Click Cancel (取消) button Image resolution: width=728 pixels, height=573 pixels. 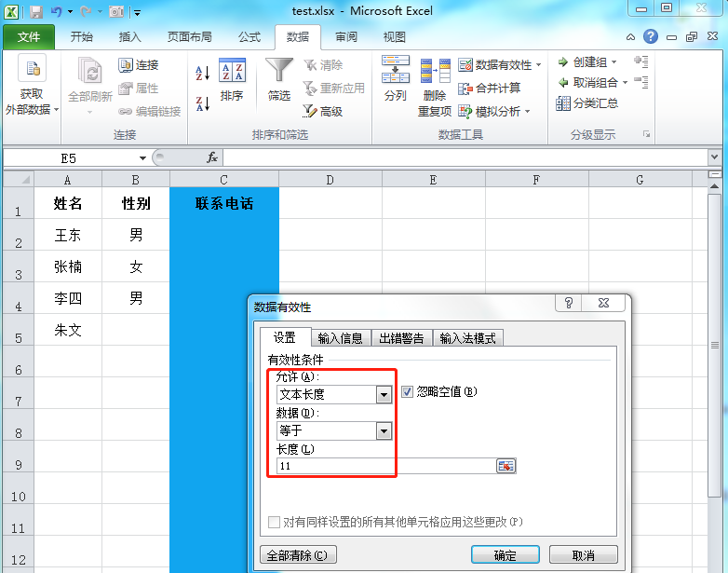point(583,555)
